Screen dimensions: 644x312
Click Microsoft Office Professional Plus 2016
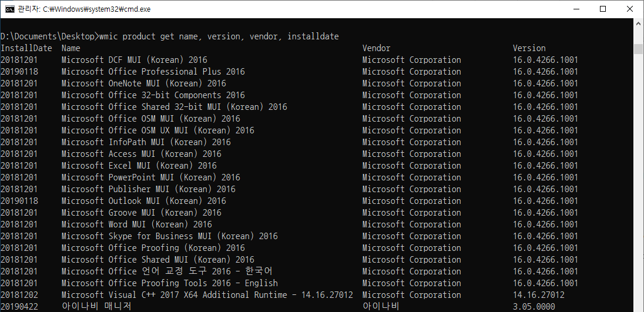[x=153, y=72]
